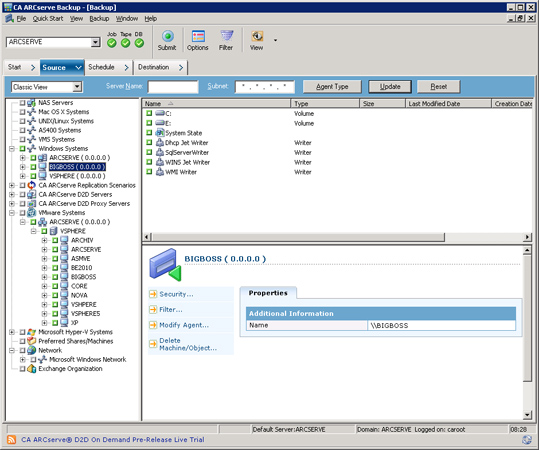Click the large BIGBOSS server icon
Screen dimensions: 539x450
click(165, 265)
